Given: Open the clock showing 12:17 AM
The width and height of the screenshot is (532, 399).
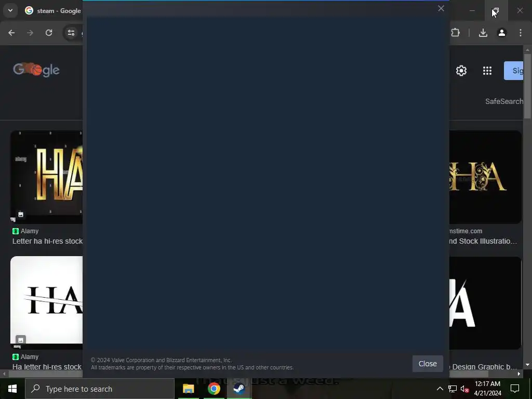Looking at the screenshot, I should click(x=487, y=389).
